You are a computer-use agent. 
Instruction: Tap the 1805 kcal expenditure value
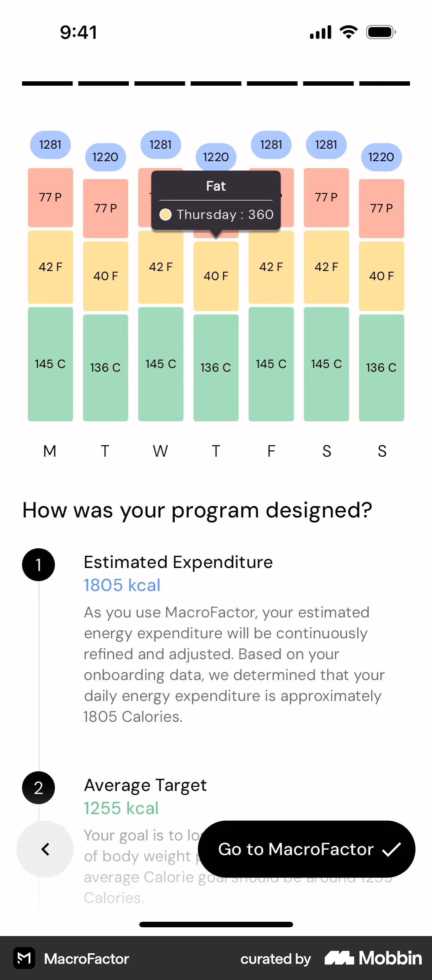[122, 585]
